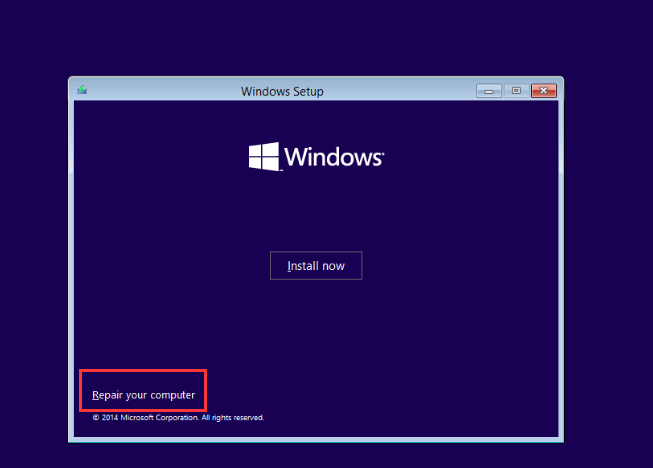Click the Windows wordmark beside the logo
The image size is (653, 468).
[x=334, y=157]
